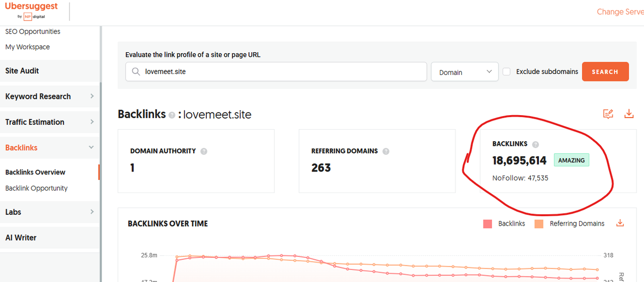Collapse the Backlinks sidebar section
The height and width of the screenshot is (282, 644).
(x=50, y=148)
